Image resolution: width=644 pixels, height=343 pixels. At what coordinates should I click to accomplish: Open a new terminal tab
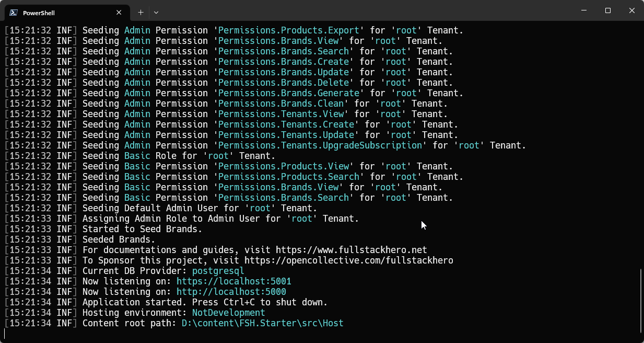coord(140,13)
